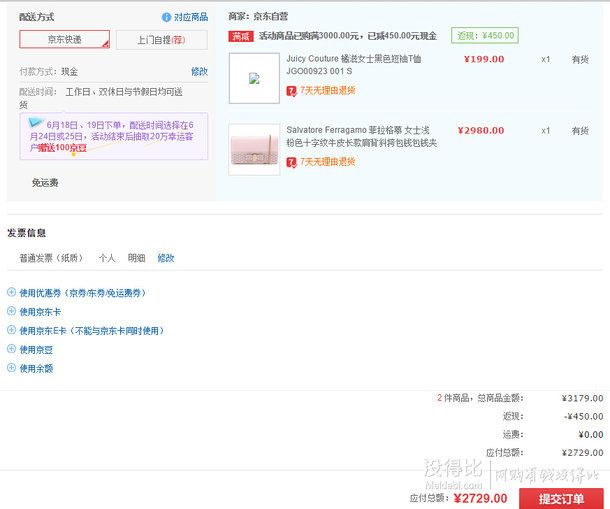Click the ¥2980.00 price
Image resolution: width=610 pixels, height=509 pixels.
(x=481, y=130)
